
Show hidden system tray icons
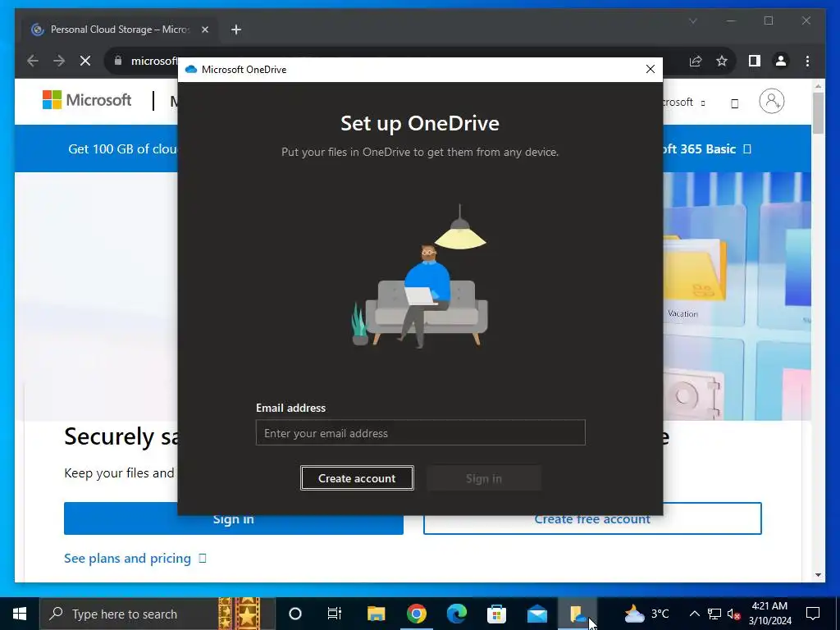coord(694,614)
